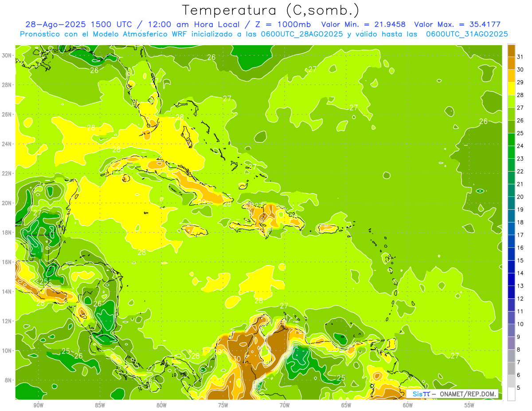Click the 12 label on the color scale
Viewport: 532px width, 411px height.
click(520, 298)
